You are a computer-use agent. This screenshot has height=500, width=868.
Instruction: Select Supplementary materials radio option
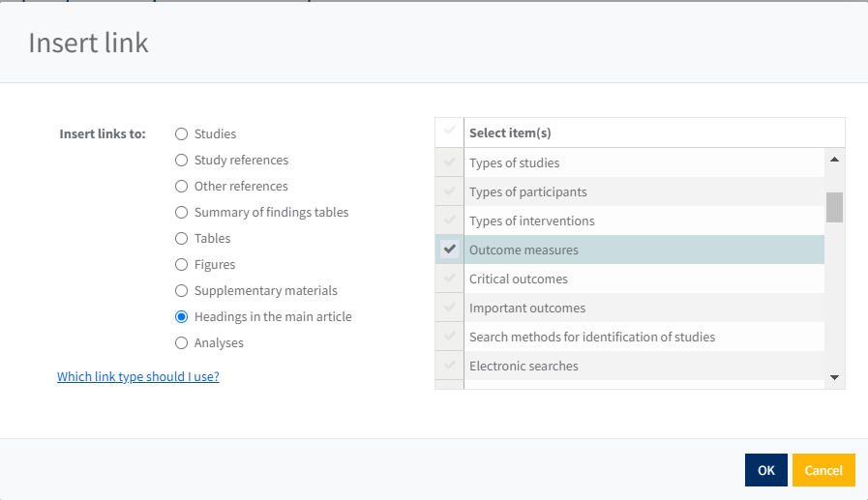pos(181,291)
